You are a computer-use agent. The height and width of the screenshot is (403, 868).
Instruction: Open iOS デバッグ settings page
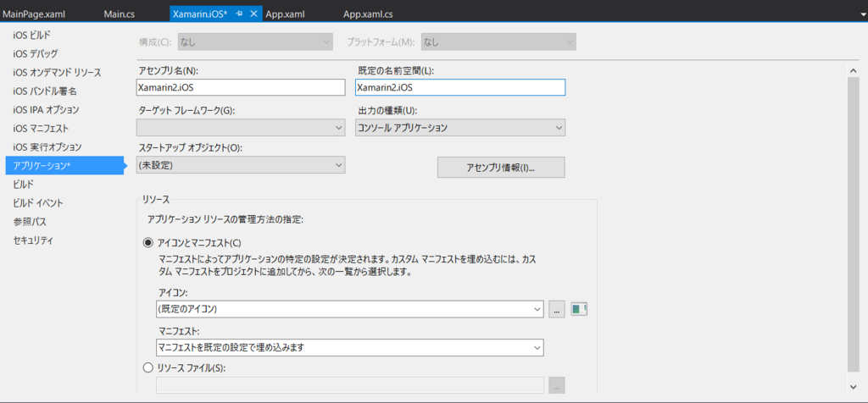pyautogui.click(x=36, y=53)
